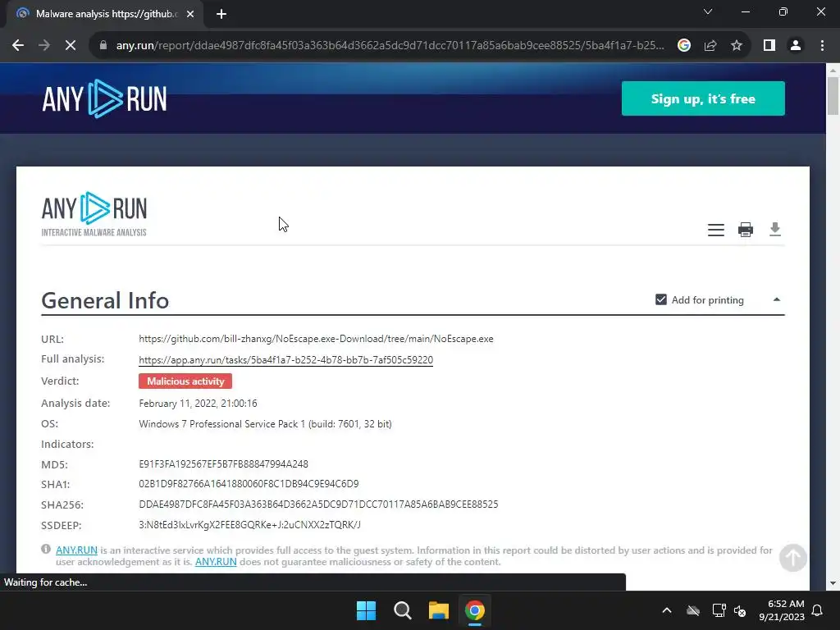Stop page loading with the X button

tap(71, 46)
